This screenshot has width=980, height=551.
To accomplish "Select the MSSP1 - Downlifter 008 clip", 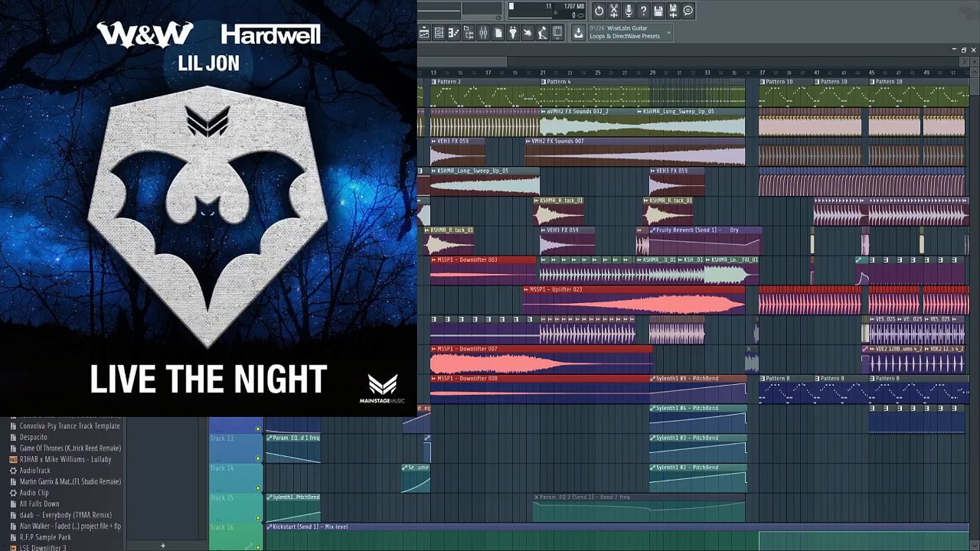I will click(x=540, y=390).
